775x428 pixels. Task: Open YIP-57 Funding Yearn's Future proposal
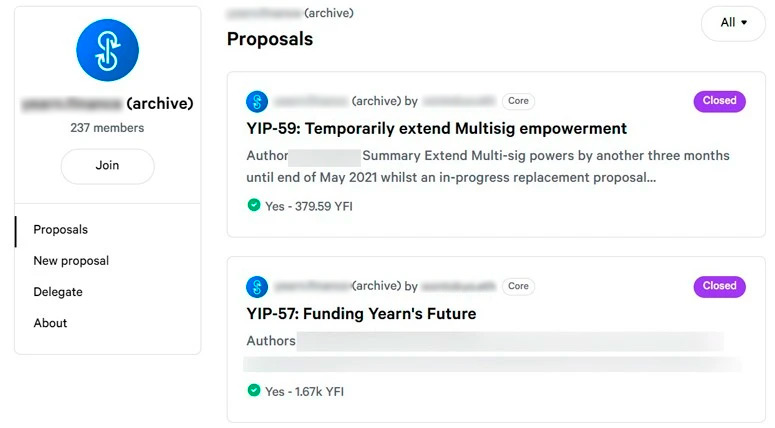(361, 314)
